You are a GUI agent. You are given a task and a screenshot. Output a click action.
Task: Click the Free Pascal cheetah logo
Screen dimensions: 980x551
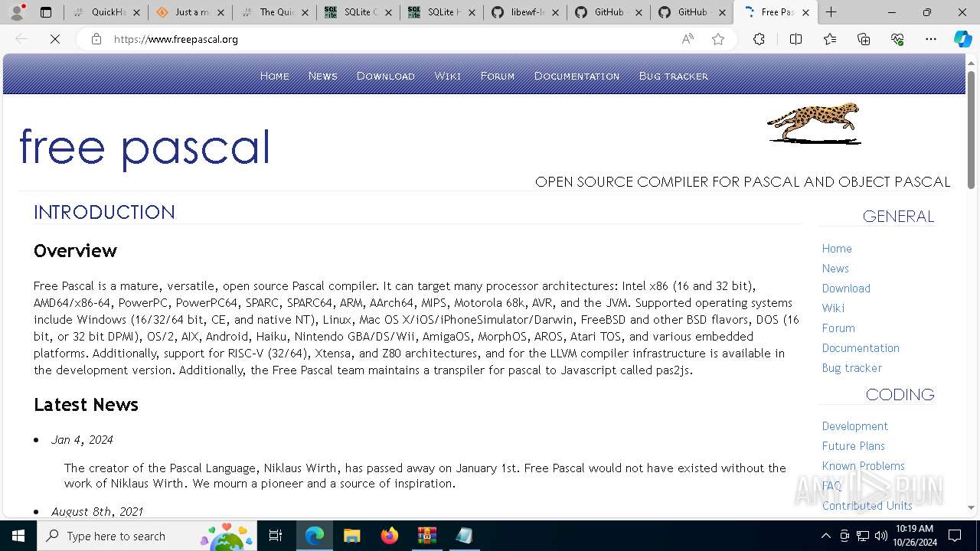pyautogui.click(x=814, y=123)
